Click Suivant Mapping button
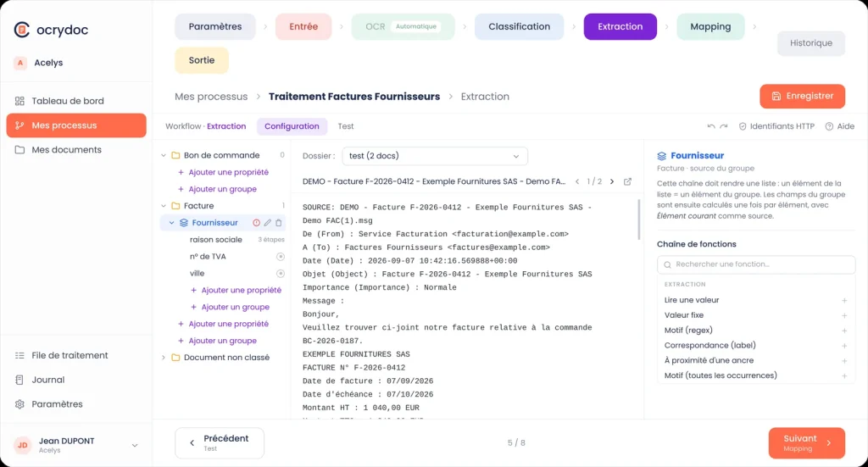 coord(807,442)
